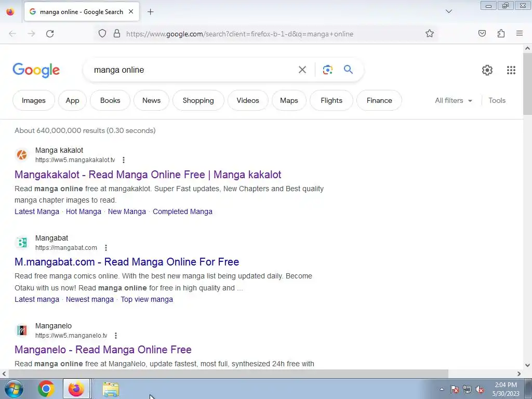
Task: Open Firefox application menu hamburger
Action: point(520,34)
